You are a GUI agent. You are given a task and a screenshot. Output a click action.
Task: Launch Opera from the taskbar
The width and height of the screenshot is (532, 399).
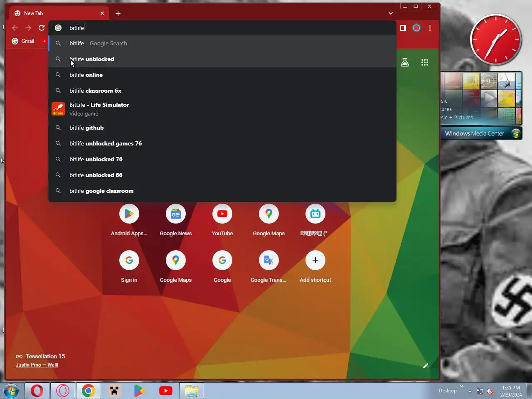tap(37, 391)
